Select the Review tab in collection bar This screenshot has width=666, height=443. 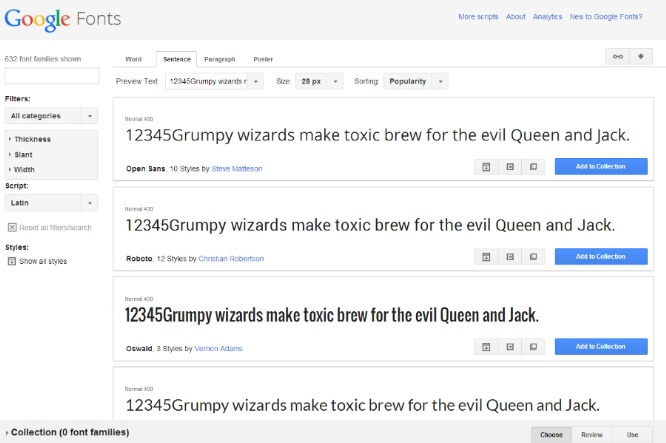click(592, 435)
